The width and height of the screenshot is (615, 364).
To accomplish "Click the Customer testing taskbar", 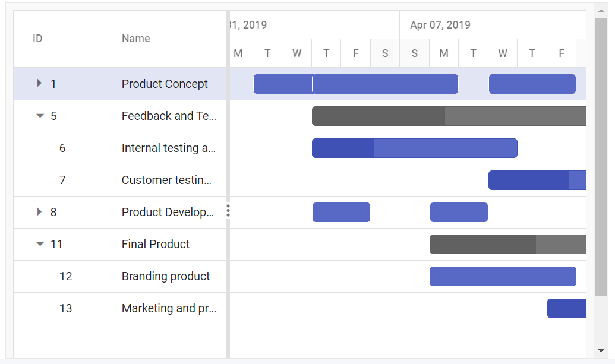I will (537, 181).
